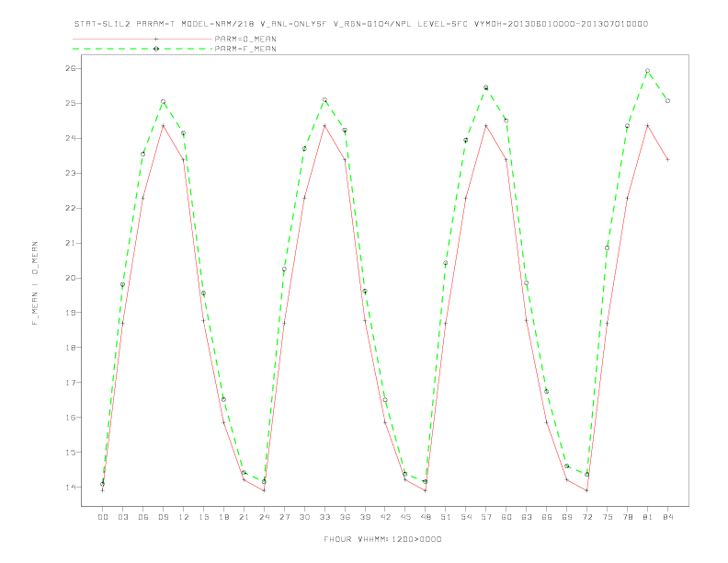Viewport: 728px width, 563px height.
Task: Click x-axis hour label 42
Action: (x=385, y=517)
